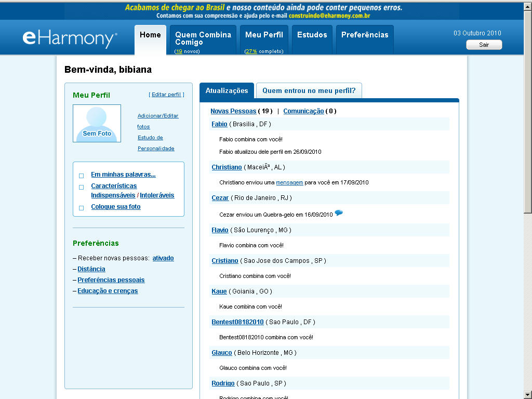Tick the Características checkbox

[x=81, y=187]
